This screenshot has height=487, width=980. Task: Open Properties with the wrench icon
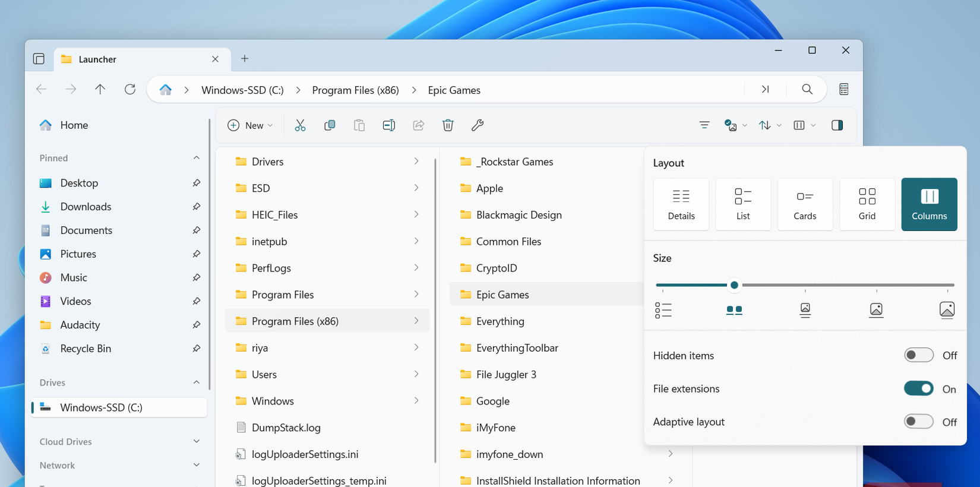tap(478, 125)
